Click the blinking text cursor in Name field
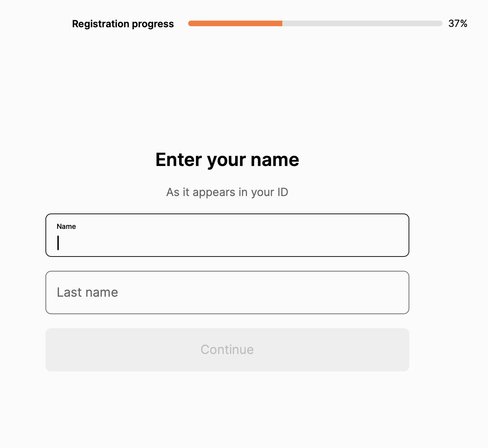The width and height of the screenshot is (488, 448). coord(58,243)
